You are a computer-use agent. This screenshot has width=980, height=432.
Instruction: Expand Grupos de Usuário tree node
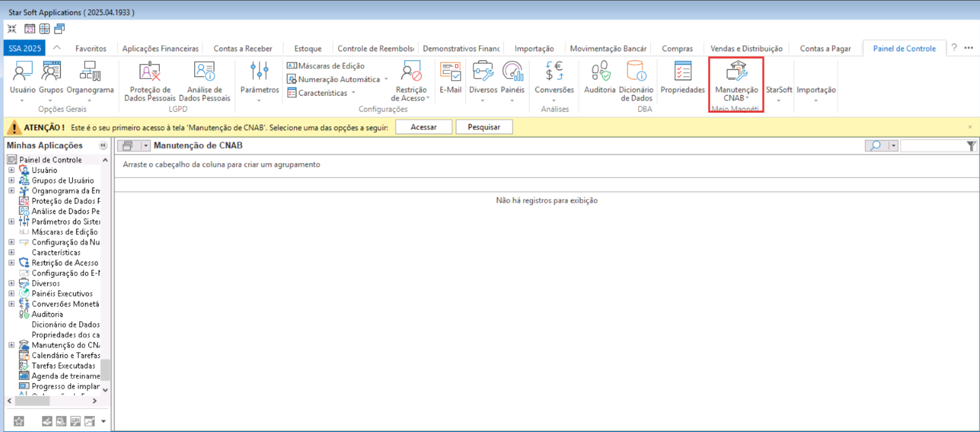11,181
